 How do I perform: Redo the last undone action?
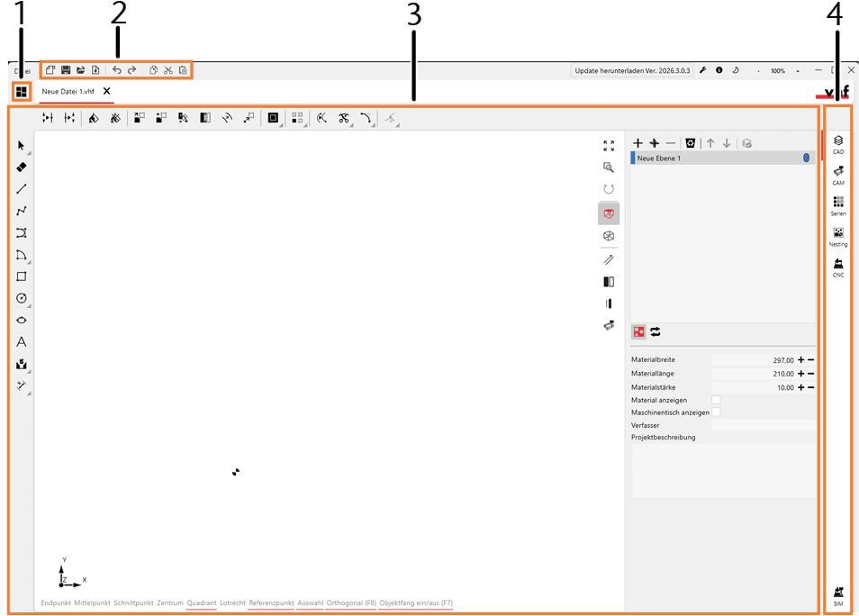click(132, 70)
